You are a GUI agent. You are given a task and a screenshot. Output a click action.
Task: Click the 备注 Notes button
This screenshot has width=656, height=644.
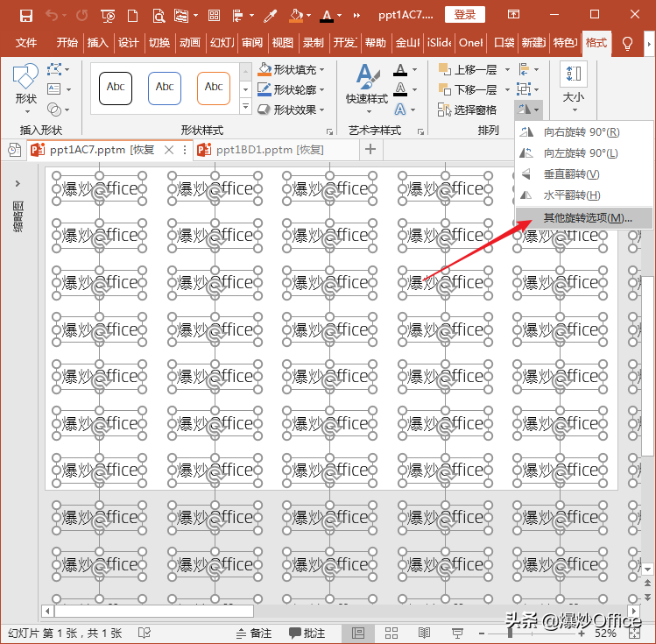pos(253,633)
